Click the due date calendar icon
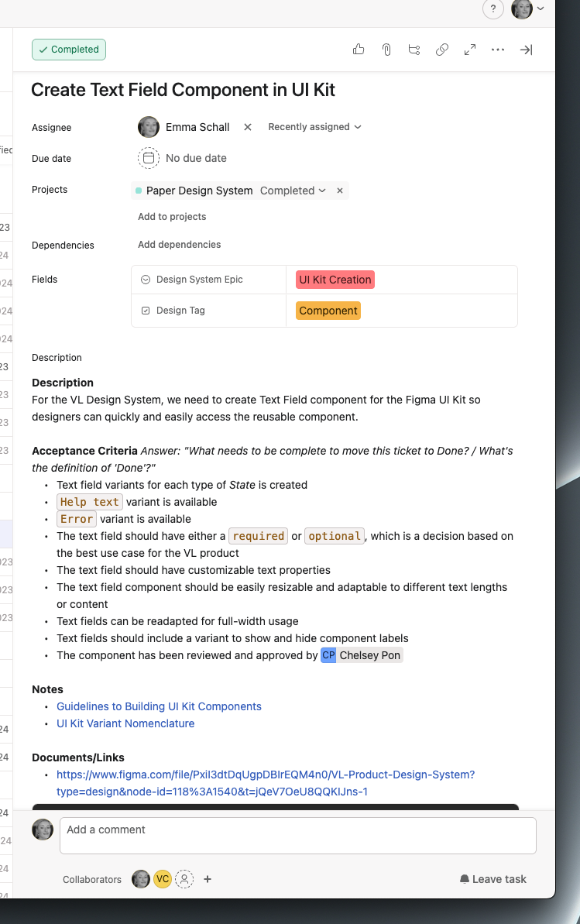 (149, 158)
